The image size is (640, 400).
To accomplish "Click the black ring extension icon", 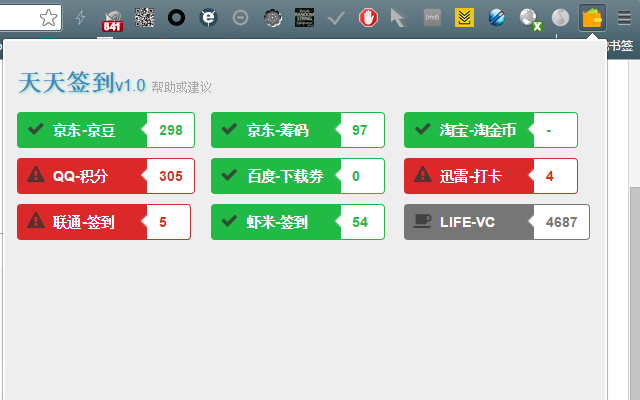I will tap(176, 18).
